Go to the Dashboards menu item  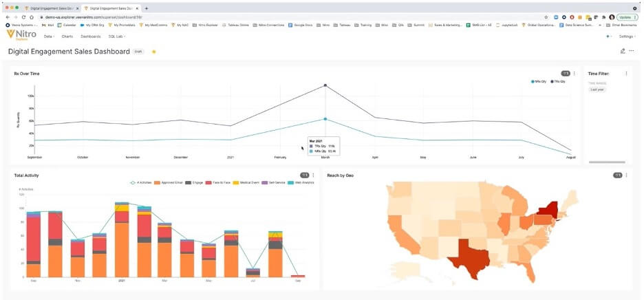(x=90, y=36)
